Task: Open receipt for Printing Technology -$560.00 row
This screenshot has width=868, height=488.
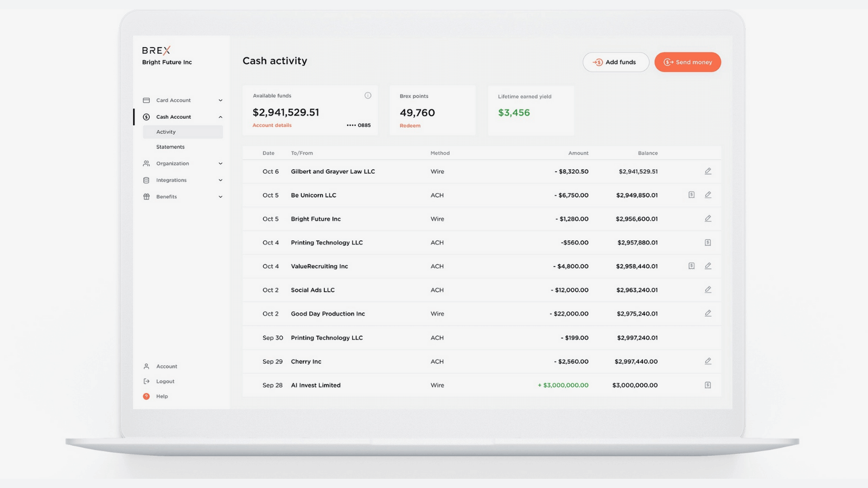Action: pyautogui.click(x=708, y=242)
